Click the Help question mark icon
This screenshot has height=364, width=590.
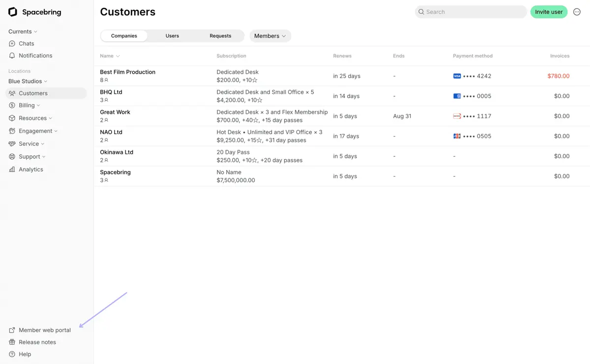point(12,354)
